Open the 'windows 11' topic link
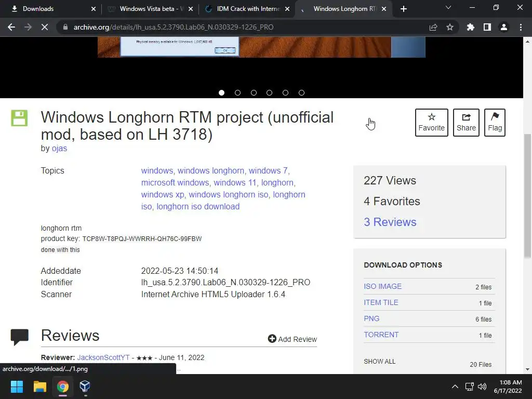Viewport: 532px width, 399px height. click(x=235, y=182)
